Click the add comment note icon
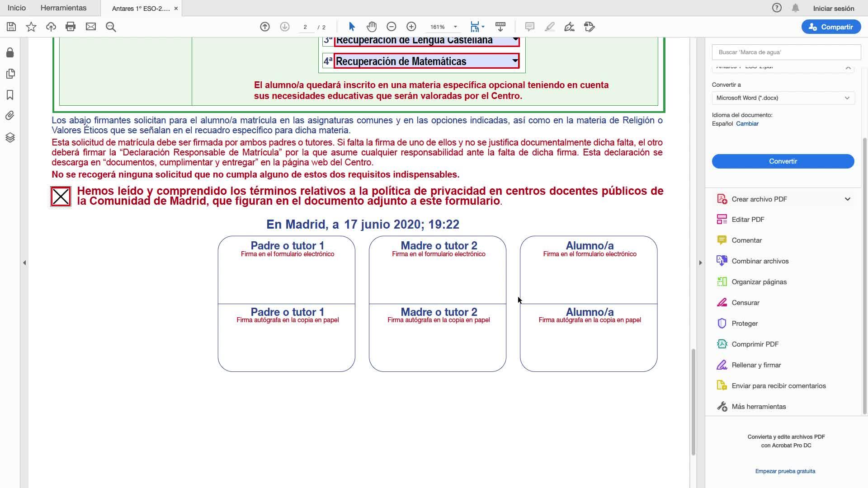 pyautogui.click(x=529, y=27)
